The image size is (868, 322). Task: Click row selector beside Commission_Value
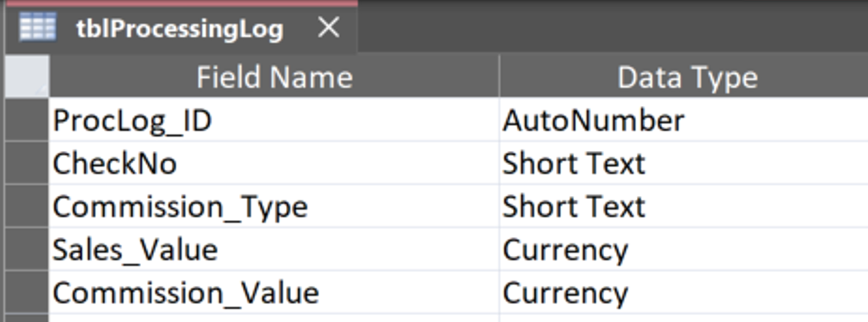click(x=26, y=293)
